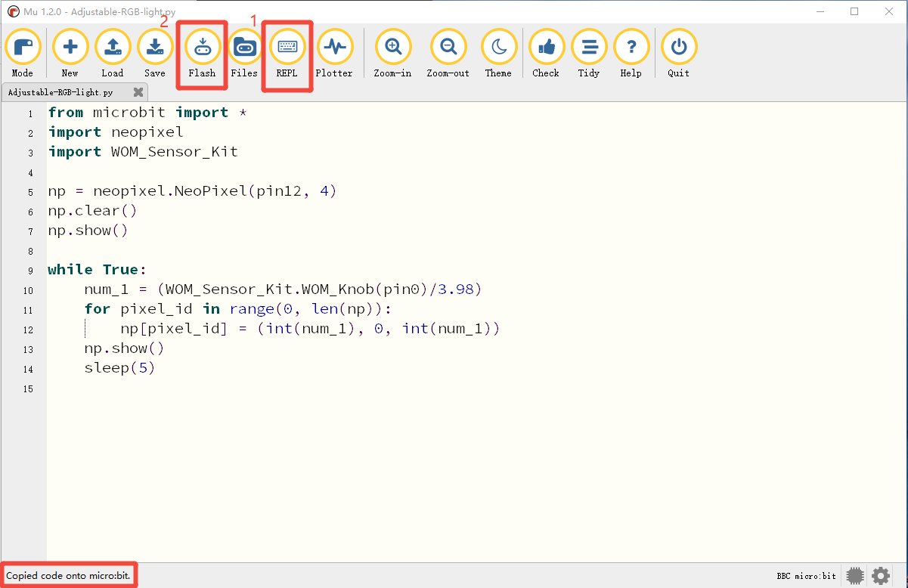Image resolution: width=908 pixels, height=588 pixels.
Task: Click the 'import WOM_Sensor_Kit' line
Action: 143,152
